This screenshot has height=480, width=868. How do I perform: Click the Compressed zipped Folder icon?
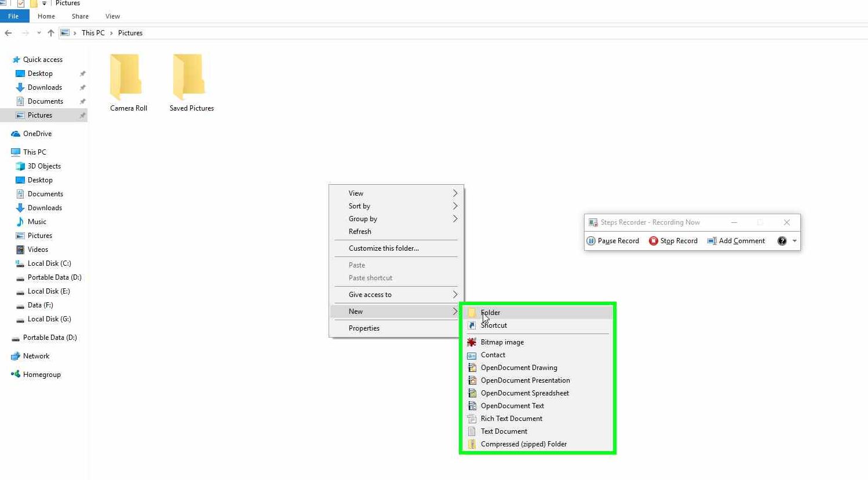coord(472,444)
